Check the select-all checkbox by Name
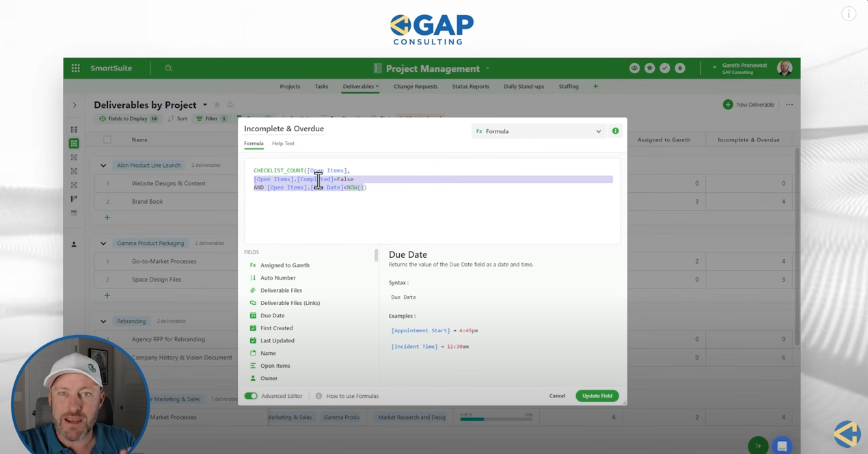This screenshot has width=868, height=454. point(107,139)
